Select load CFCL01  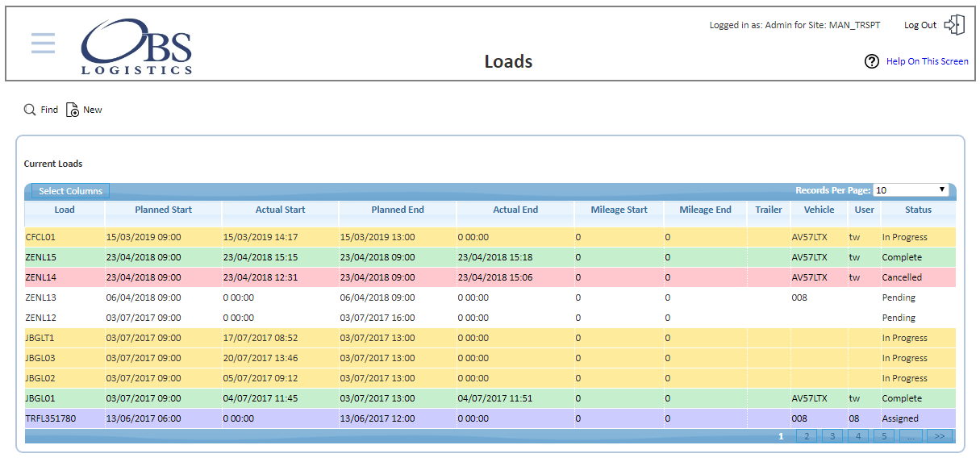(41, 237)
